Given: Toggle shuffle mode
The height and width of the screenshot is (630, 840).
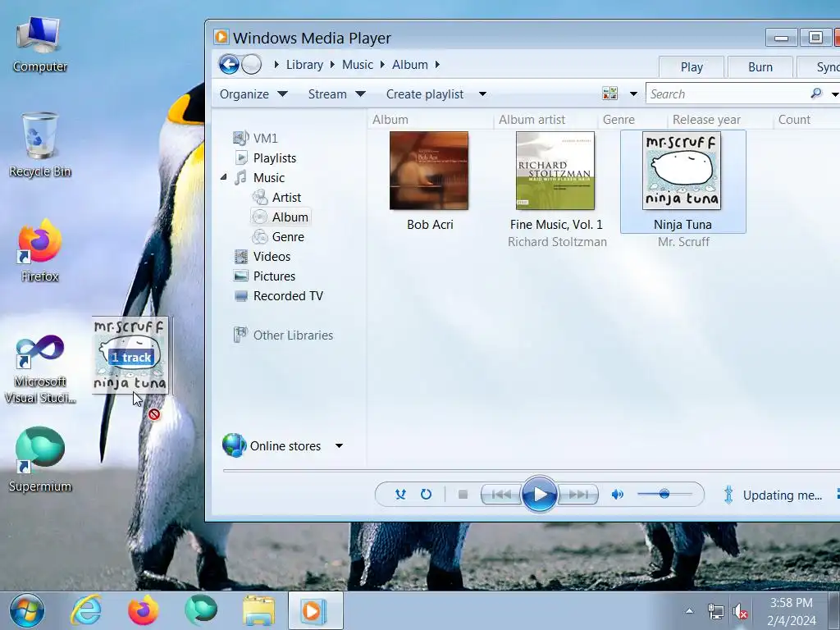Looking at the screenshot, I should point(400,495).
